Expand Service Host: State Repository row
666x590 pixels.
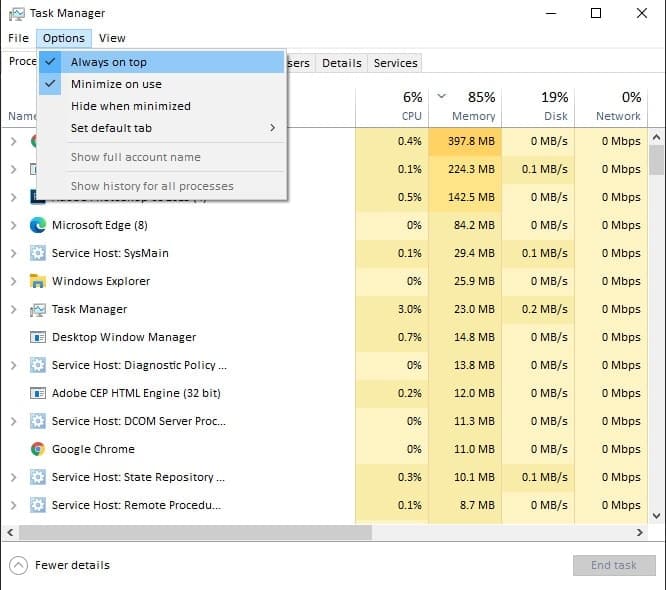(x=14, y=477)
